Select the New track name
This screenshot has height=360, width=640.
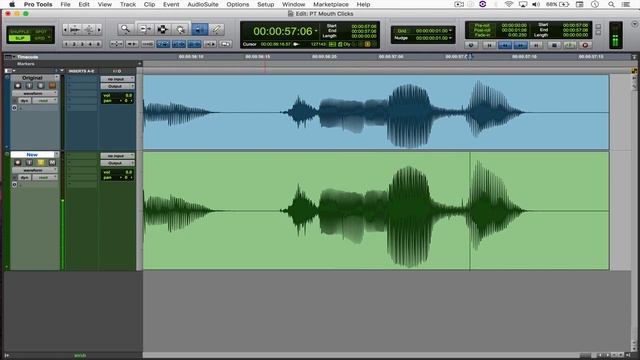coord(33,155)
